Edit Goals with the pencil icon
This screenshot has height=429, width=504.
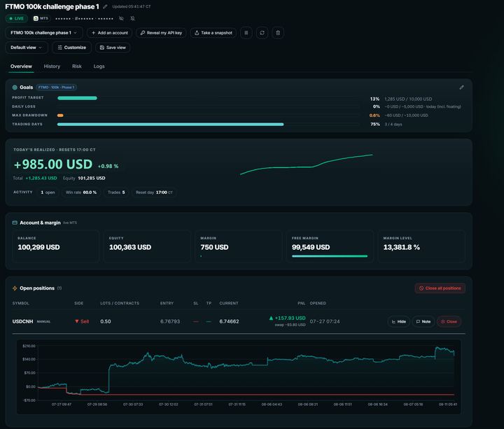461,87
